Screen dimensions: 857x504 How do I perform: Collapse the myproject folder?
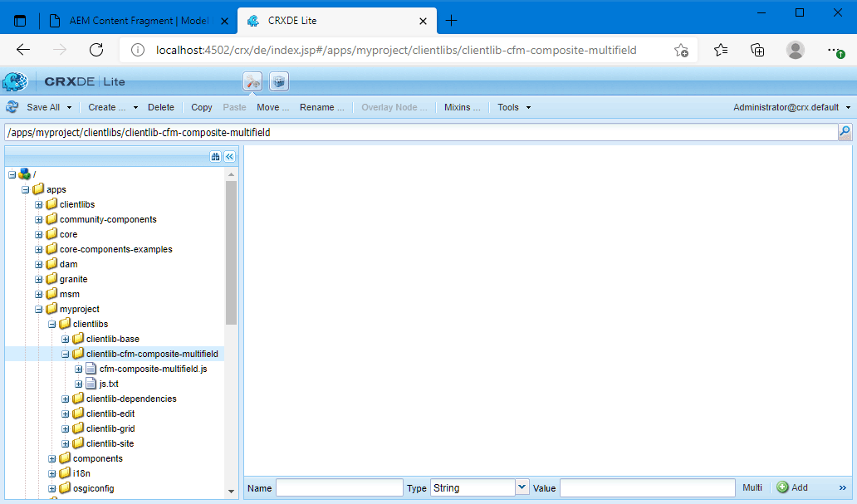pyautogui.click(x=38, y=310)
